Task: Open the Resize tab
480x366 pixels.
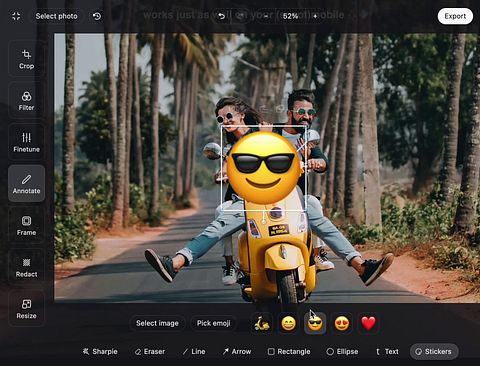Action: (x=26, y=309)
